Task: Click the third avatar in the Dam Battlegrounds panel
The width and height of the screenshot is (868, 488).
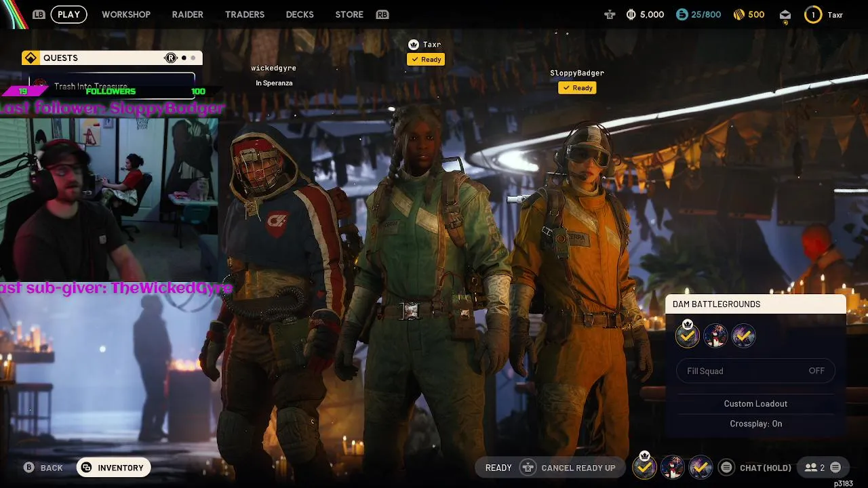Action: [x=743, y=335]
